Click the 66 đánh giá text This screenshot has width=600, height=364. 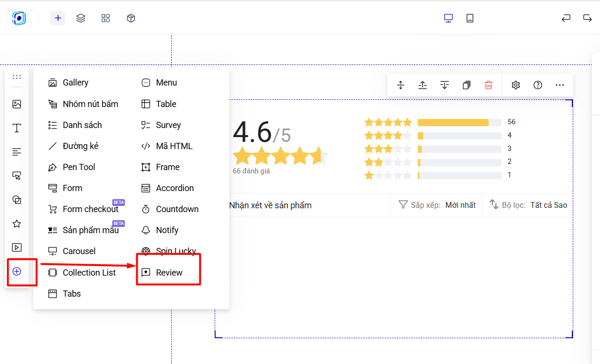coord(251,171)
